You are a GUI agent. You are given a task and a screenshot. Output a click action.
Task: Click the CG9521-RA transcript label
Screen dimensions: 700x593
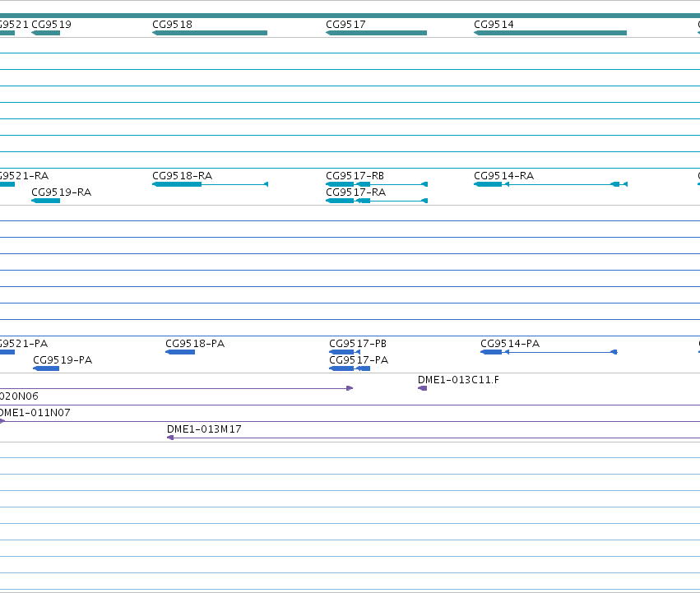[x=24, y=176]
